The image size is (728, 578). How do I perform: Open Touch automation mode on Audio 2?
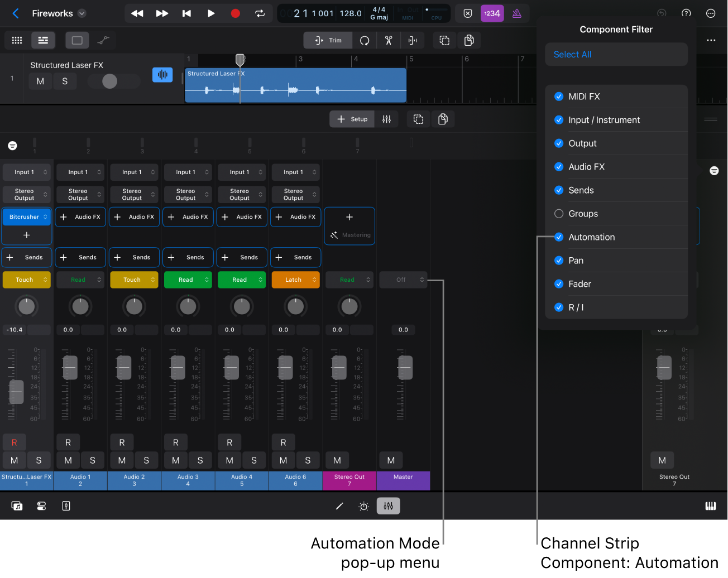coord(134,280)
